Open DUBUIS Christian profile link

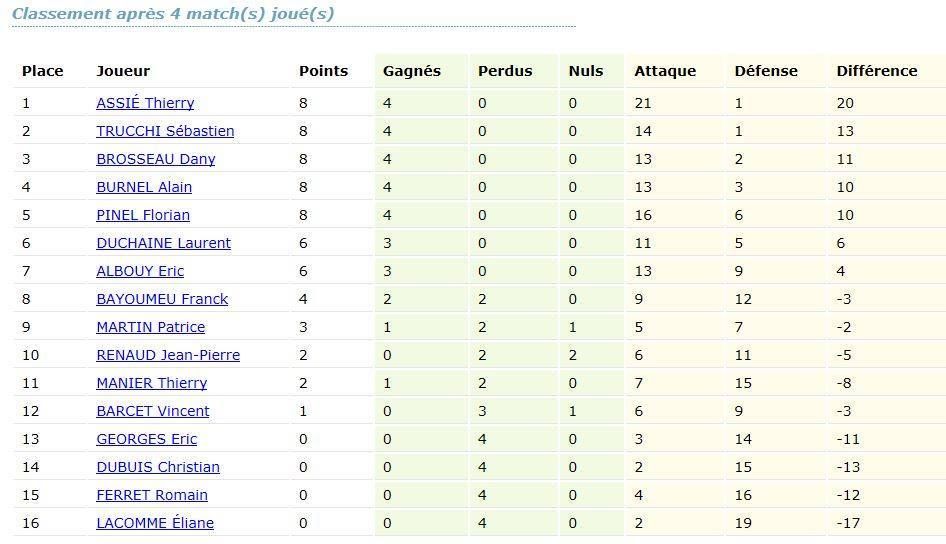(x=158, y=467)
